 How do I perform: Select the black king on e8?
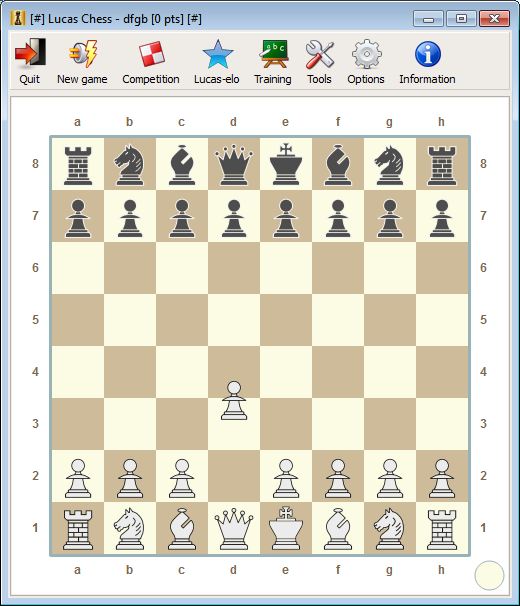[286, 164]
